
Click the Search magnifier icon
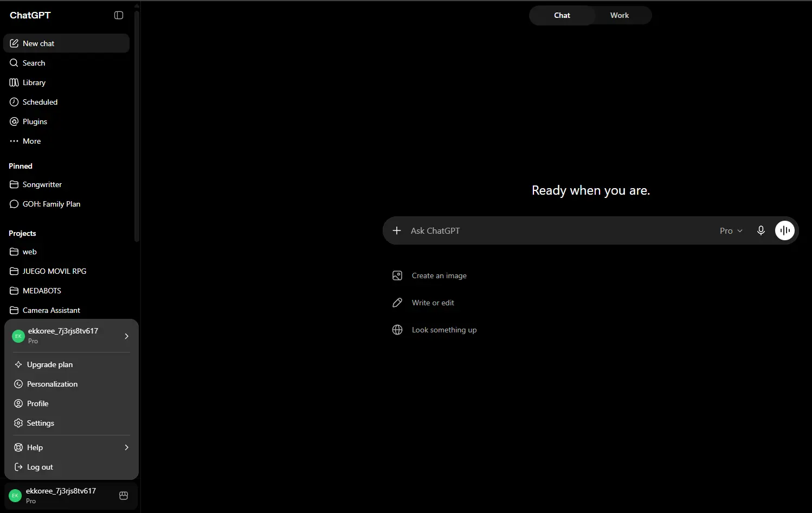point(14,63)
